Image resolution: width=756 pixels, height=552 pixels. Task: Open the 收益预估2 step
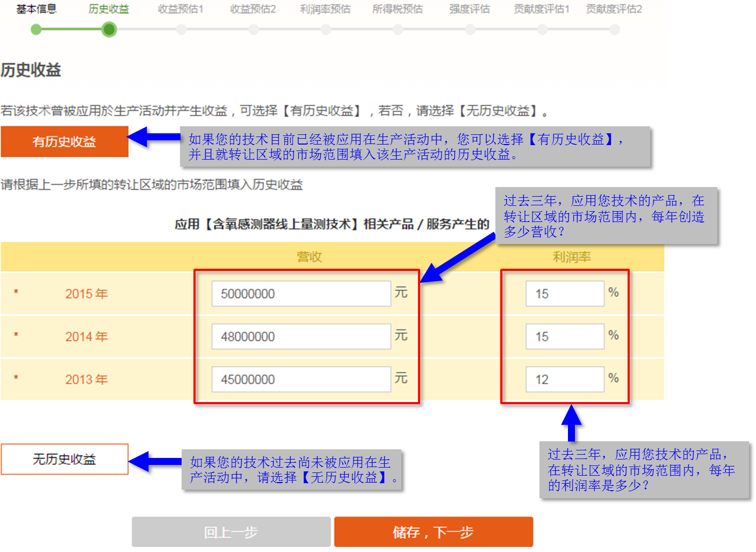click(x=253, y=9)
